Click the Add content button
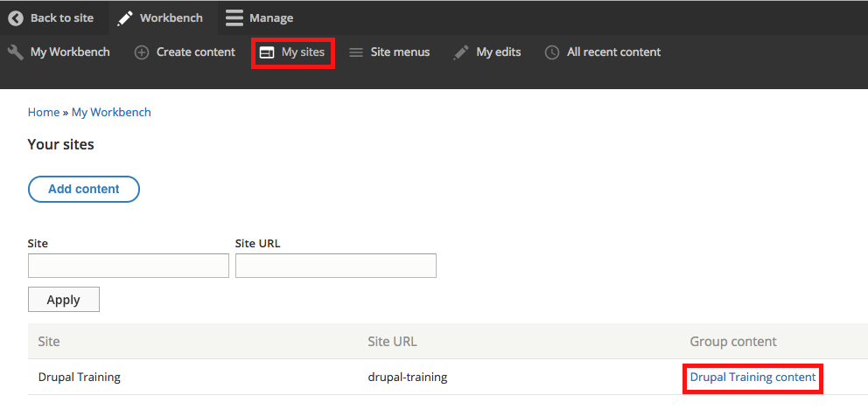The width and height of the screenshot is (868, 416). click(x=84, y=189)
